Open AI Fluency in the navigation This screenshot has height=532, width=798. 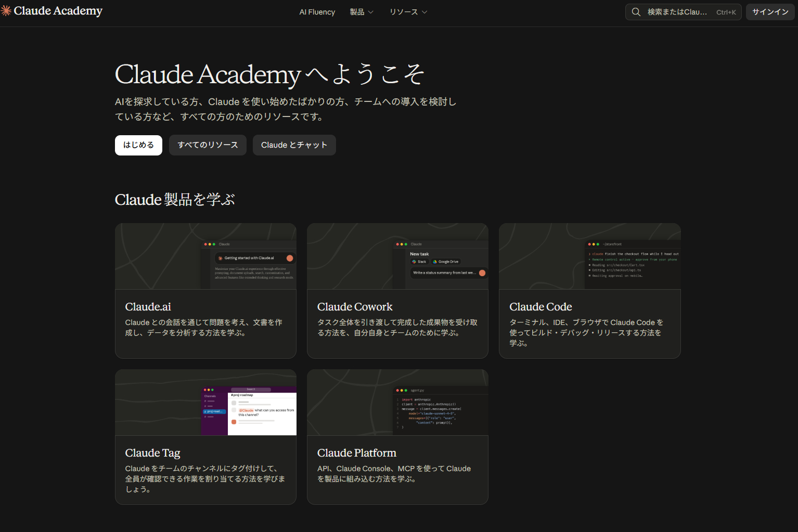[317, 12]
